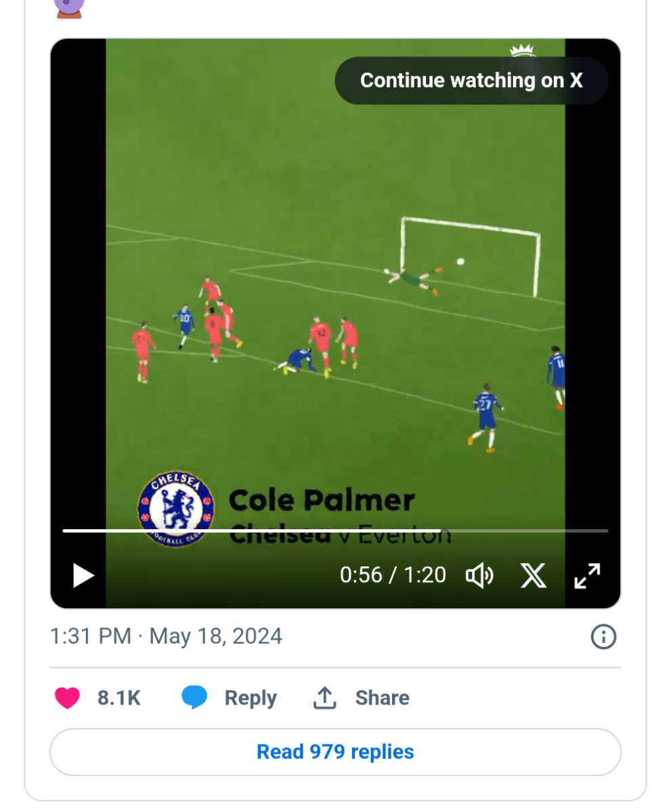
Task: Click the Share text label
Action: pyautogui.click(x=382, y=698)
